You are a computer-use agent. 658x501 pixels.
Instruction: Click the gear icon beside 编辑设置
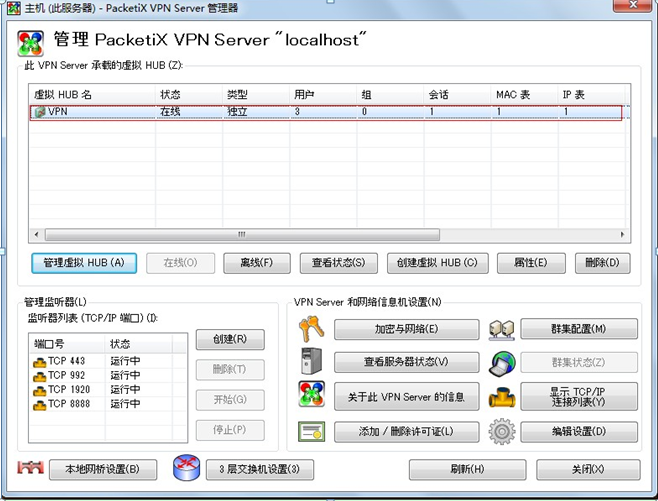502,431
